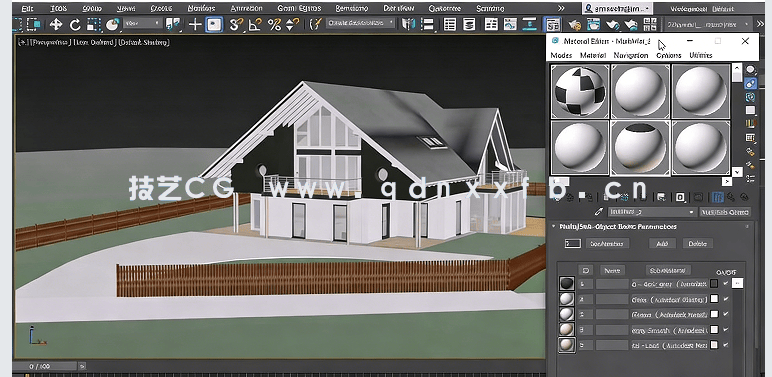Click the Go to Parent icon

tap(731, 197)
